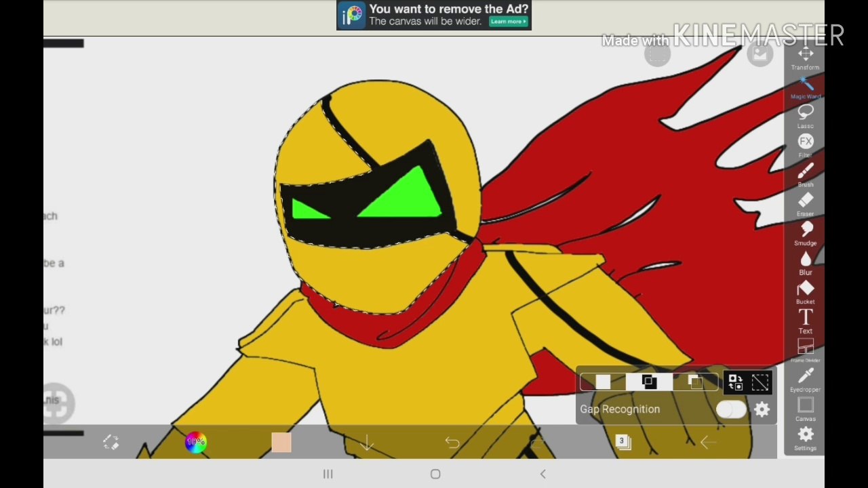The height and width of the screenshot is (488, 868).
Task: Tap the Android recent apps button
Action: (328, 474)
